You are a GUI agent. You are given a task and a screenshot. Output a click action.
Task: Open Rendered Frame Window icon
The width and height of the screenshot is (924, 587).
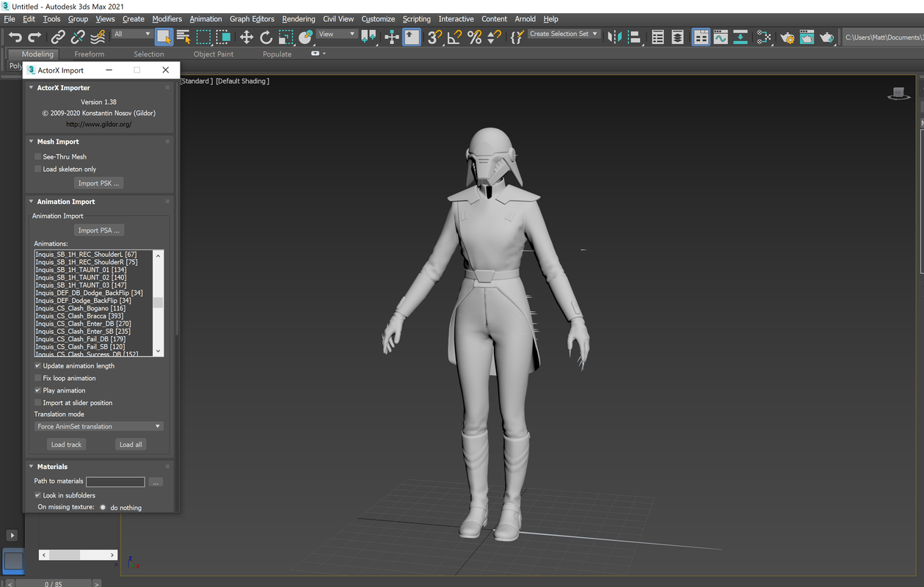click(807, 37)
